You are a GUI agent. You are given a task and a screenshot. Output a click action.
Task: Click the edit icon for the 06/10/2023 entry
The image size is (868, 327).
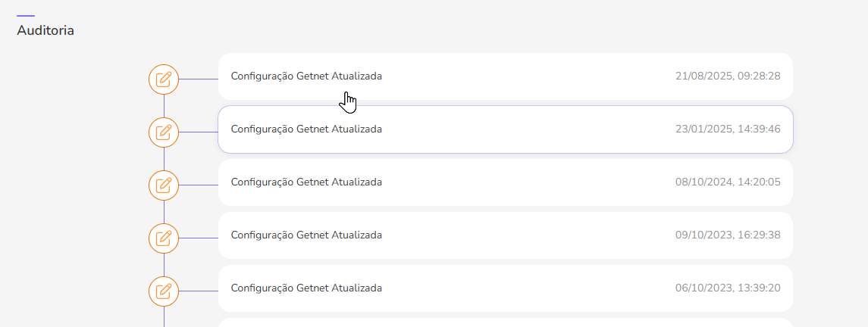tap(164, 291)
